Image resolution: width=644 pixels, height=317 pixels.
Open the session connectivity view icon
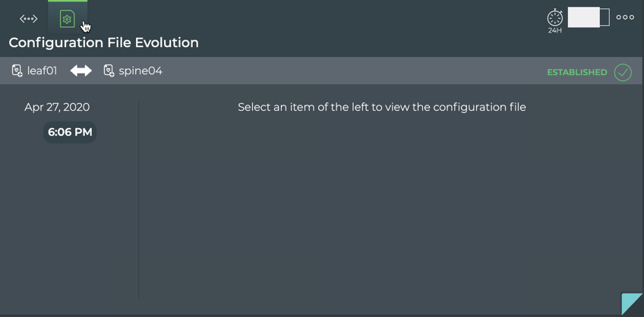(x=29, y=19)
